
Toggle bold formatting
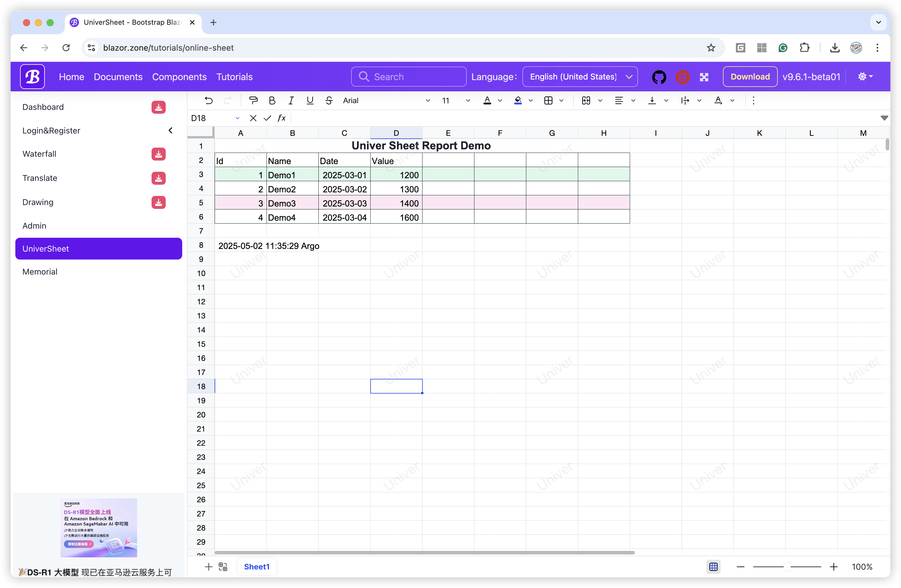point(272,100)
